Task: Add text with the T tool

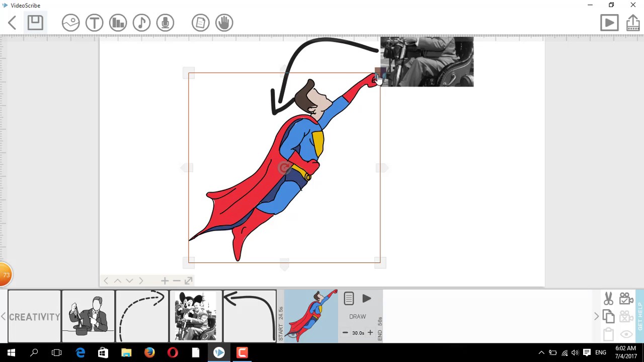Action: pos(94,23)
